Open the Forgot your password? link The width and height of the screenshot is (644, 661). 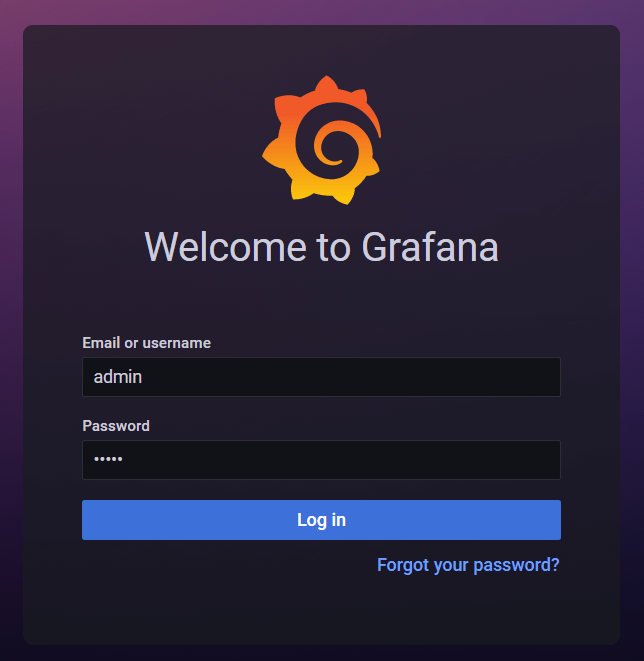point(468,565)
